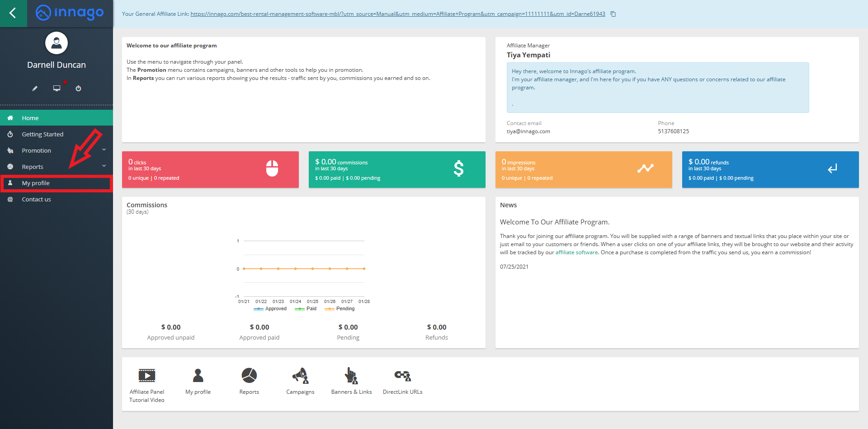Open notifications monitor icon in sidebar
Image resolution: width=868 pixels, height=429 pixels.
(57, 89)
